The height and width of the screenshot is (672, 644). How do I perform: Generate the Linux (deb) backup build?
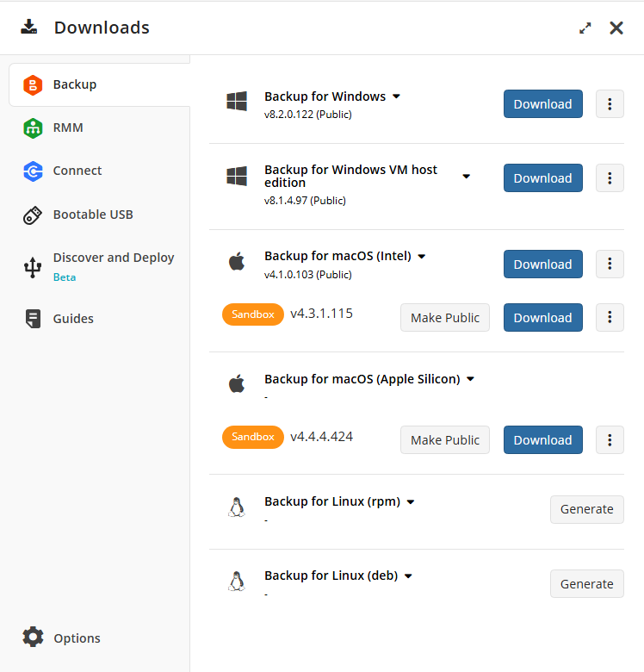click(586, 584)
